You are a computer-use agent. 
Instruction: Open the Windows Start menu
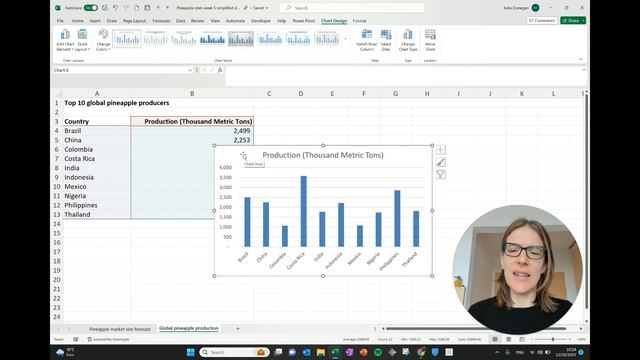[190, 352]
